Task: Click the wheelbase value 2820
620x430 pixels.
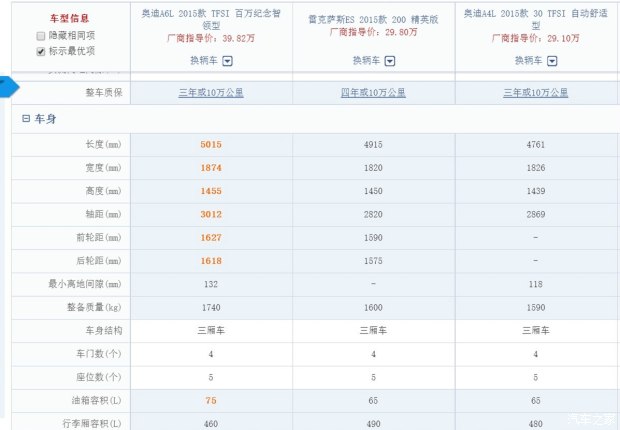Action: [373, 214]
